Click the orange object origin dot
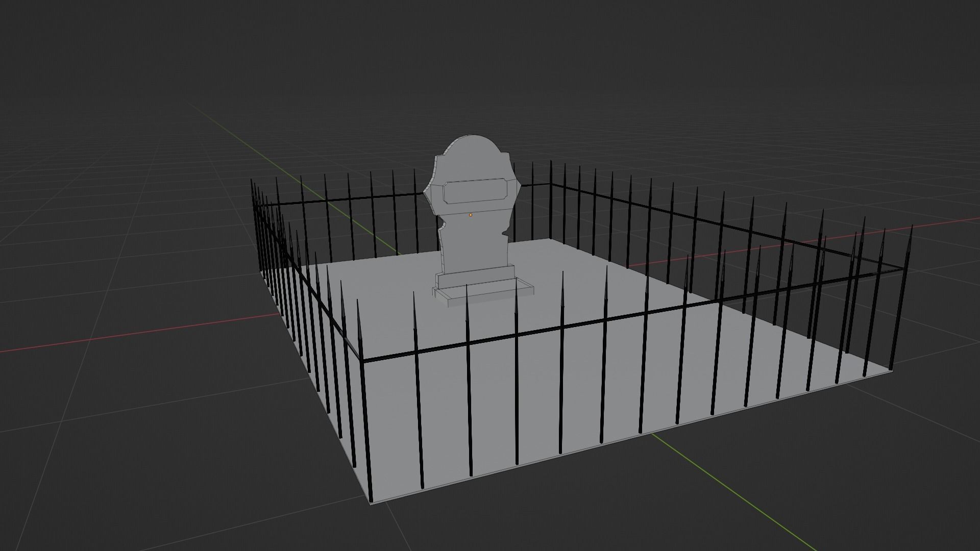This screenshot has height=551, width=980. point(471,215)
